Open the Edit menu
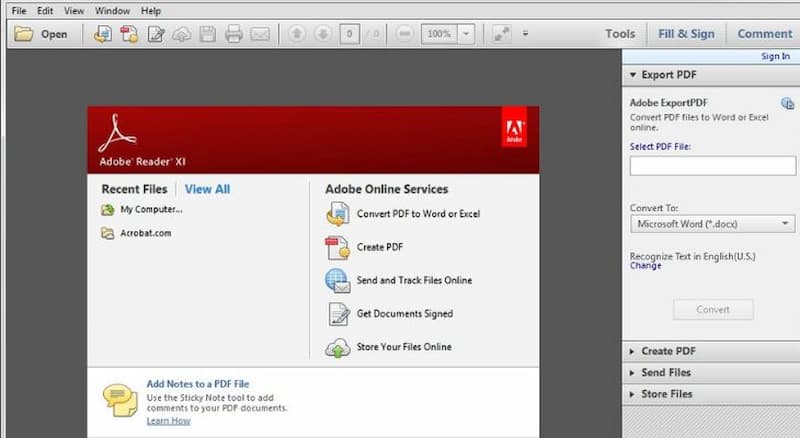Image resolution: width=800 pixels, height=438 pixels. point(45,11)
